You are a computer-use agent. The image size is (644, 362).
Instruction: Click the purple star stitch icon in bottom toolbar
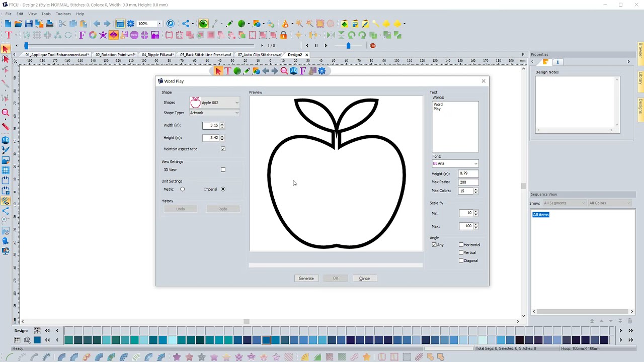pyautogui.click(x=177, y=357)
